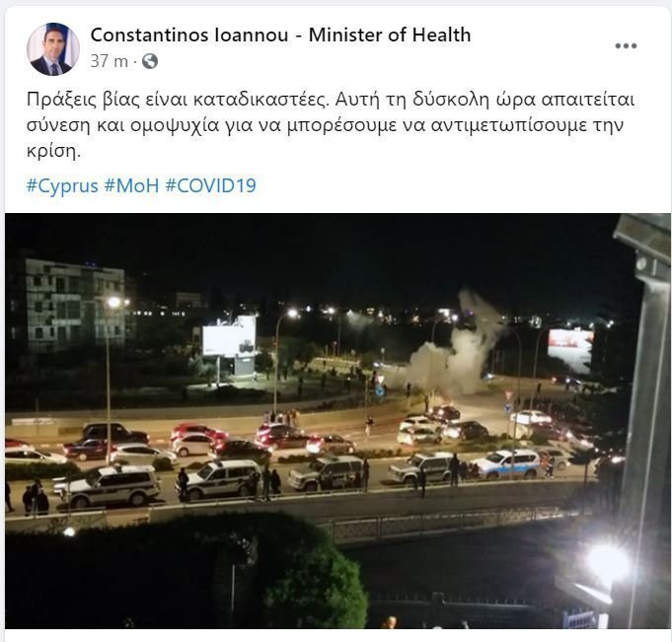The height and width of the screenshot is (642, 672).
Task: Click the lit billboard on photo's left
Action: [229, 336]
